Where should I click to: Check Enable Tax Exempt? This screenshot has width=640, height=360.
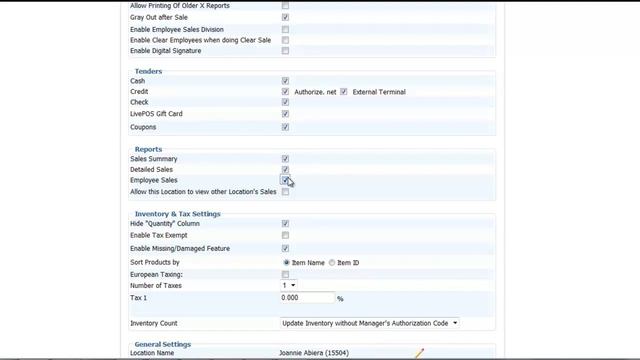[285, 235]
